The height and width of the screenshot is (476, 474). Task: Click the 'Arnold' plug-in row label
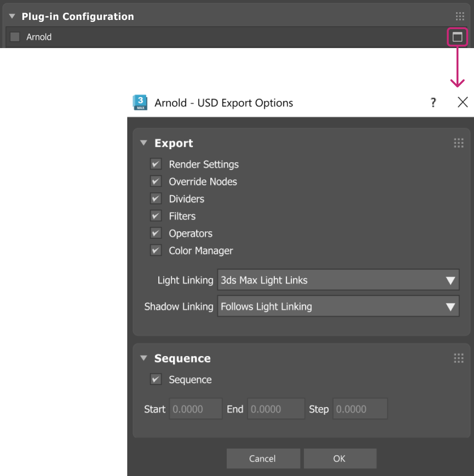pyautogui.click(x=39, y=37)
